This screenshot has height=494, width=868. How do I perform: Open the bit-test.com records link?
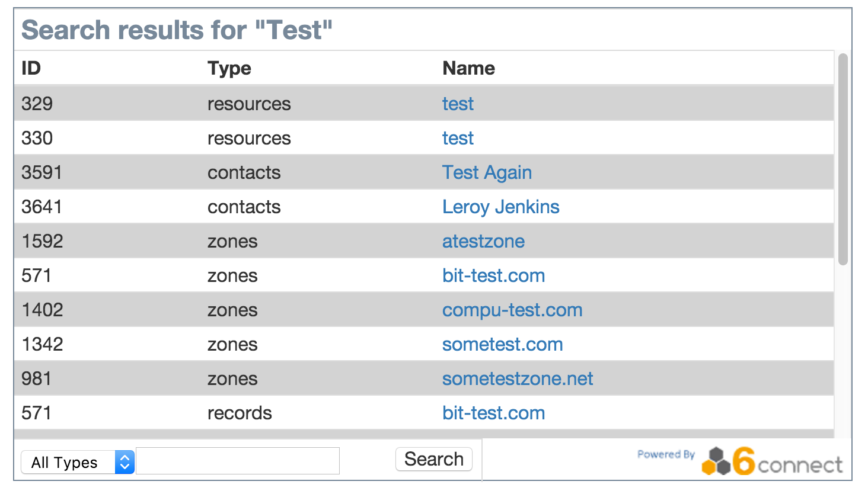tap(493, 413)
